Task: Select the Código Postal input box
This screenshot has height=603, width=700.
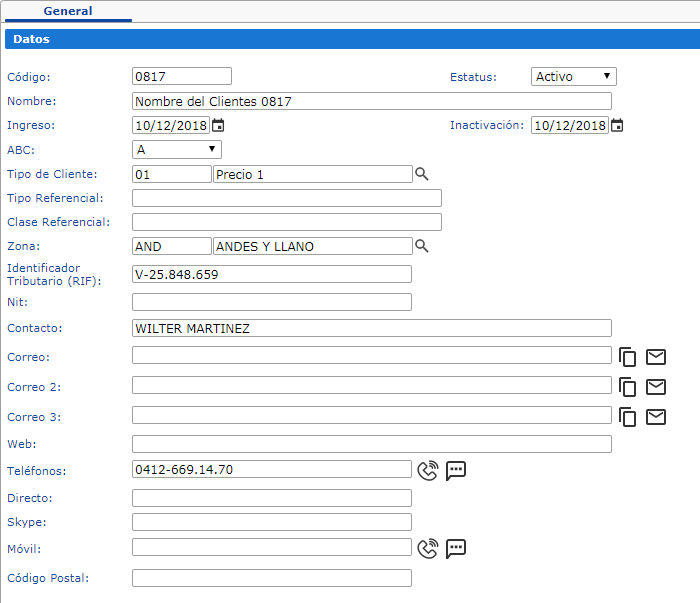Action: pyautogui.click(x=271, y=578)
